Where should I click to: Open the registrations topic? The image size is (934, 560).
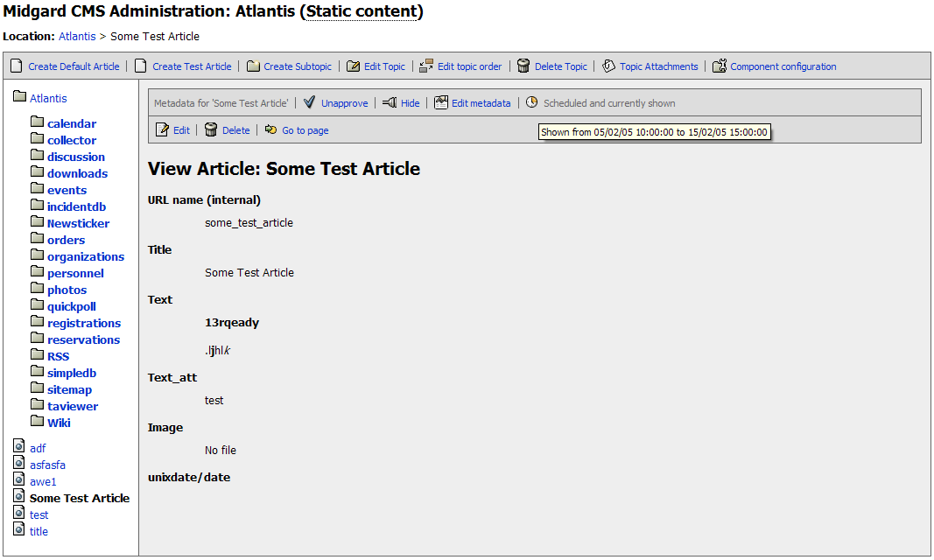click(84, 324)
